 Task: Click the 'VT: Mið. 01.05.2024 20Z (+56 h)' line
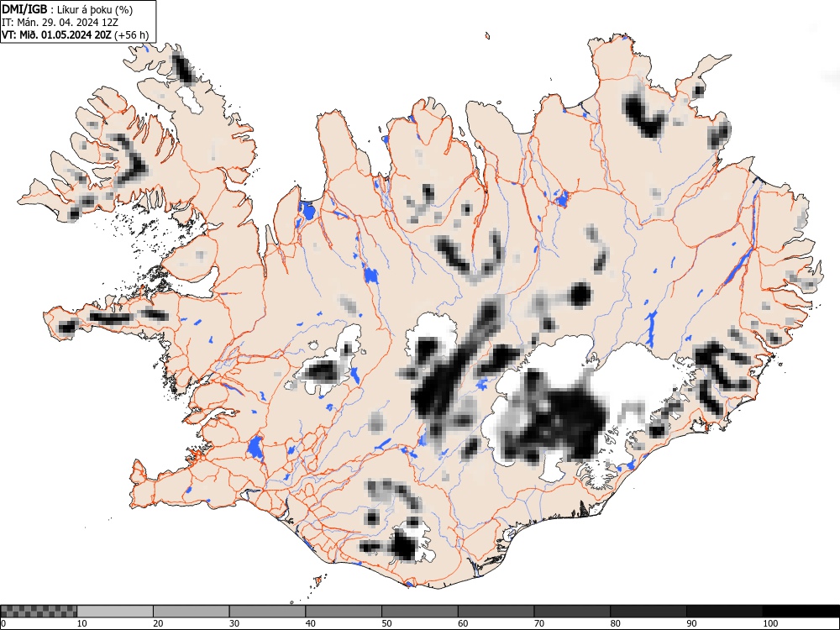pyautogui.click(x=75, y=34)
